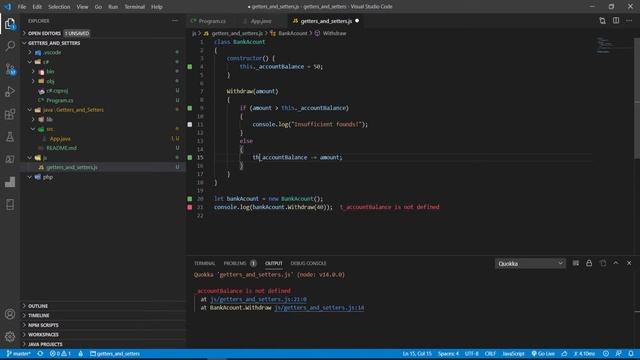Image resolution: width=640 pixels, height=360 pixels.
Task: Open the Run and Debug view
Action: tap(10, 91)
